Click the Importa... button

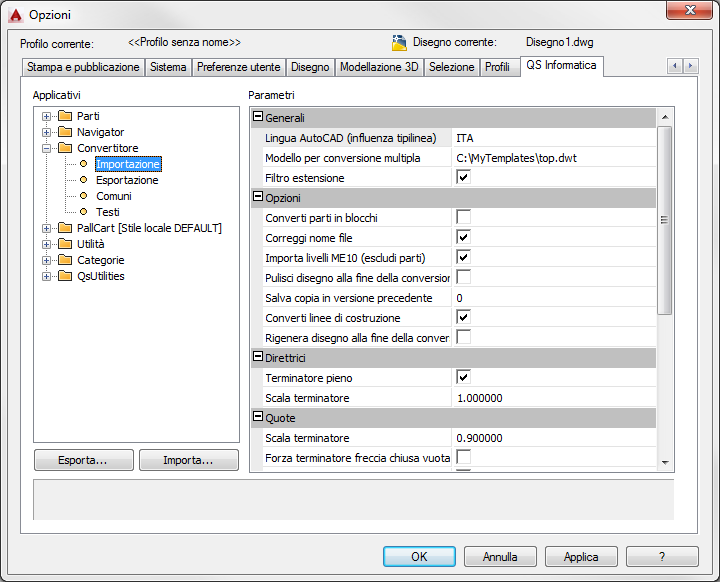(x=189, y=460)
